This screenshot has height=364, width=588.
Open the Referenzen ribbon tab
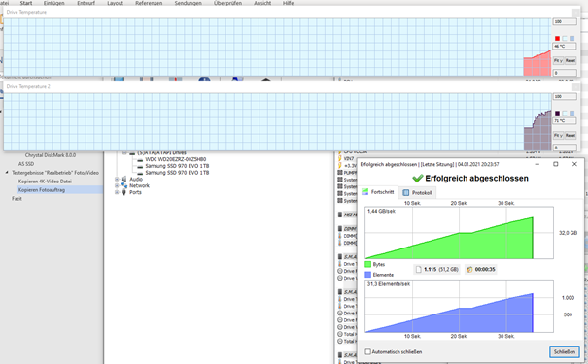coord(149,3)
